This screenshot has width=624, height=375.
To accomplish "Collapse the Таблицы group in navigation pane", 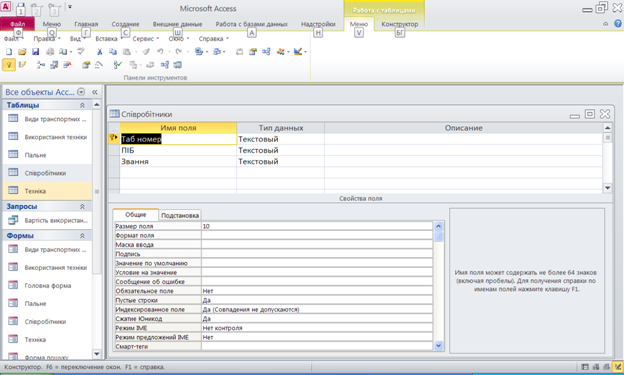I will (82, 105).
